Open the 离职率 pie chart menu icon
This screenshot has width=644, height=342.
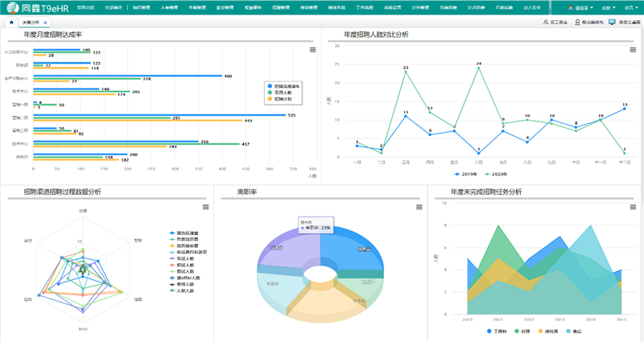pos(419,207)
